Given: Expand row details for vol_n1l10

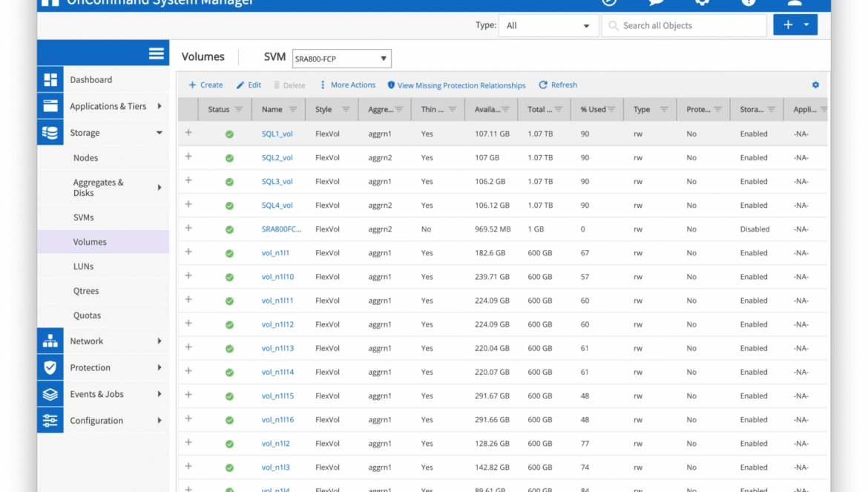Looking at the screenshot, I should coord(188,275).
